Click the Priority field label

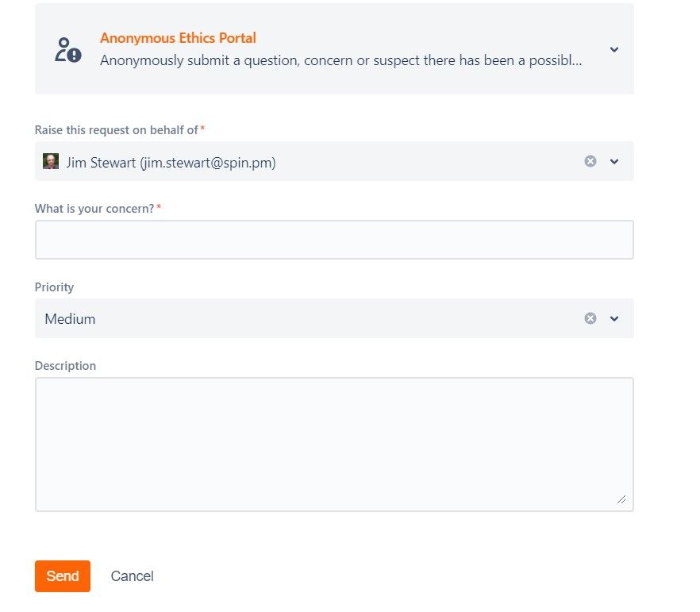[54, 287]
